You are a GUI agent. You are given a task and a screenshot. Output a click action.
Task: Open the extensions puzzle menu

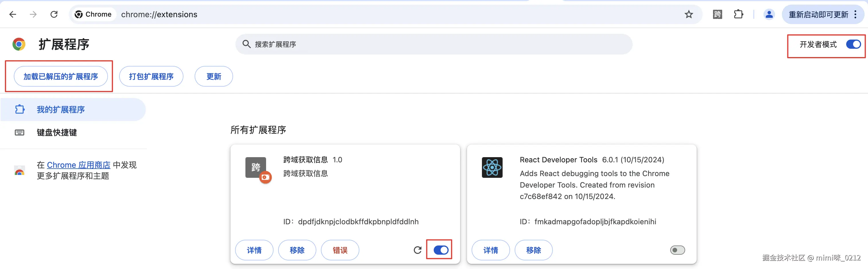tap(738, 14)
